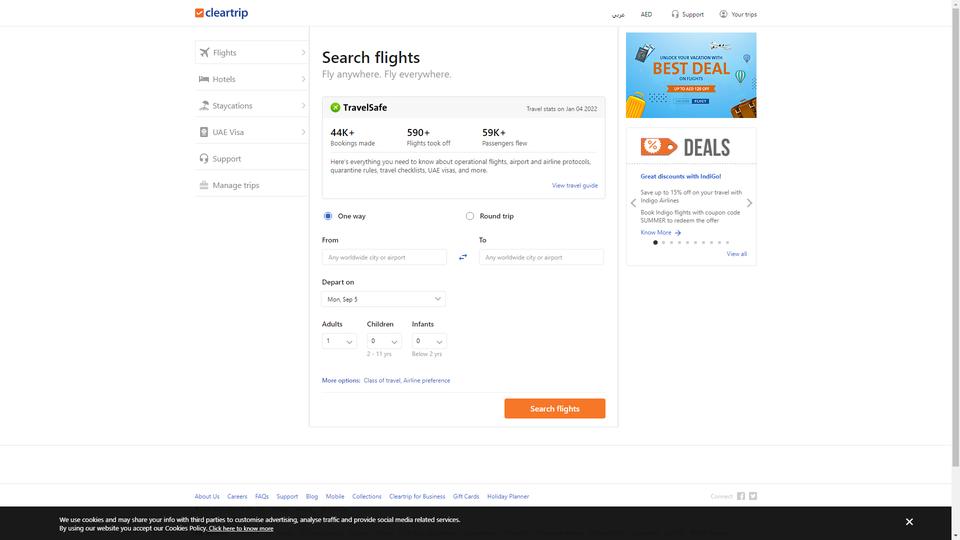Click the headset icon in the sidebar
Image resolution: width=960 pixels, height=540 pixels.
click(x=204, y=159)
